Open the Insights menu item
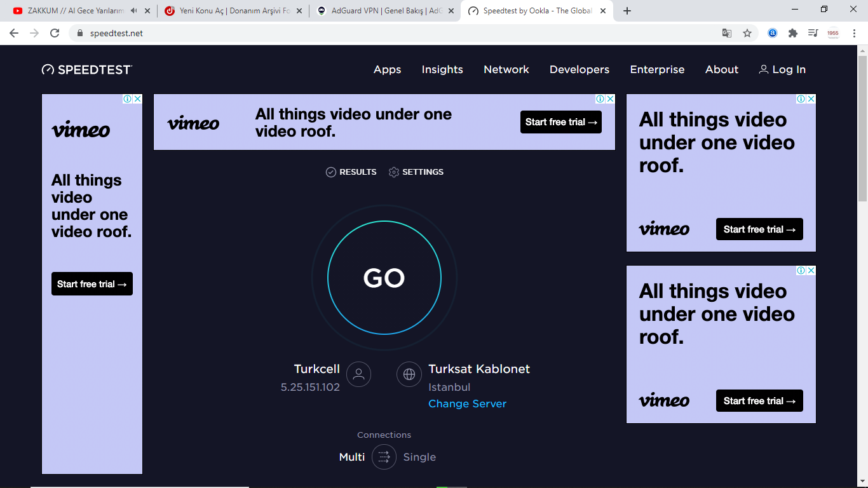 click(442, 70)
